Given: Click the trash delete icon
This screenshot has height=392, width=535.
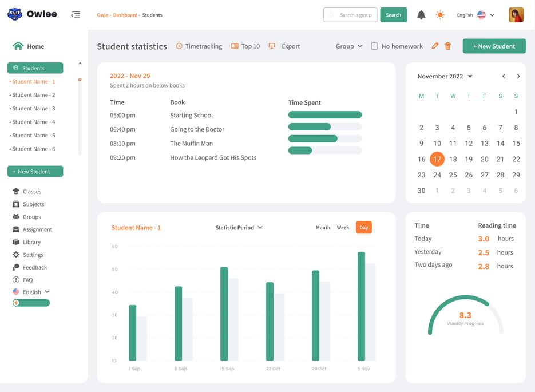Looking at the screenshot, I should point(448,46).
